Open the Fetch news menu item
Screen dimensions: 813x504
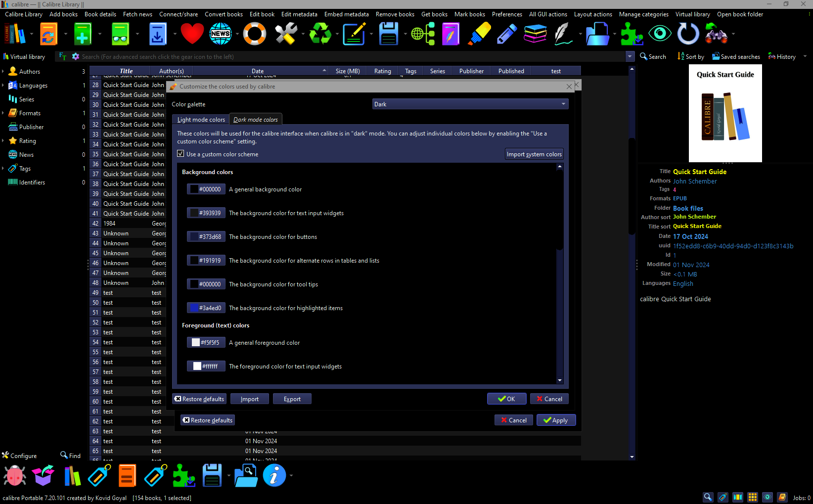[137, 14]
